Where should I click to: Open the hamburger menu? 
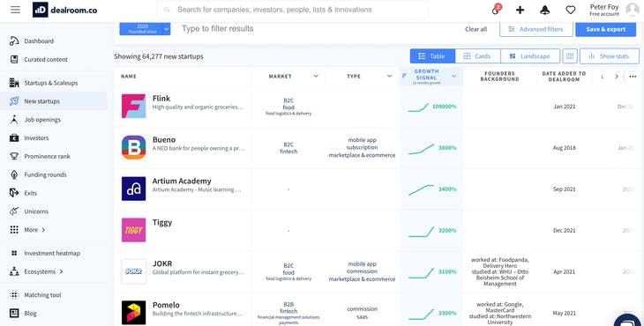[x=15, y=10]
